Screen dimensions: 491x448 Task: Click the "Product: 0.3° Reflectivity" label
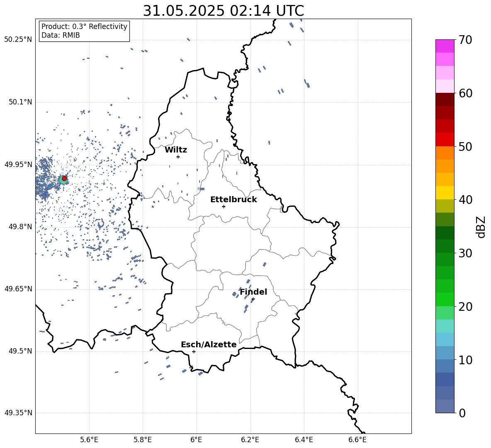tap(84, 27)
